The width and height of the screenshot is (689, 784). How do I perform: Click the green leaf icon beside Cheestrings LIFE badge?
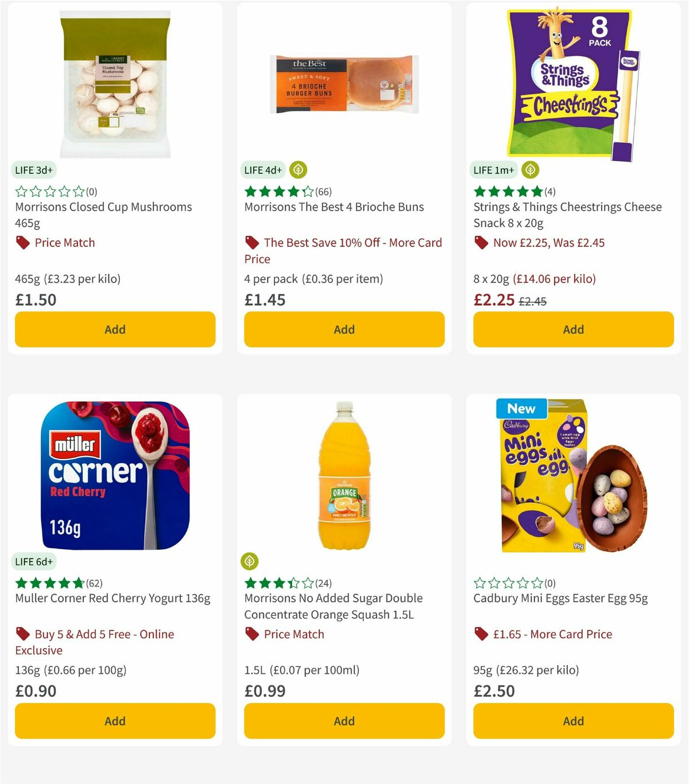[x=531, y=170]
